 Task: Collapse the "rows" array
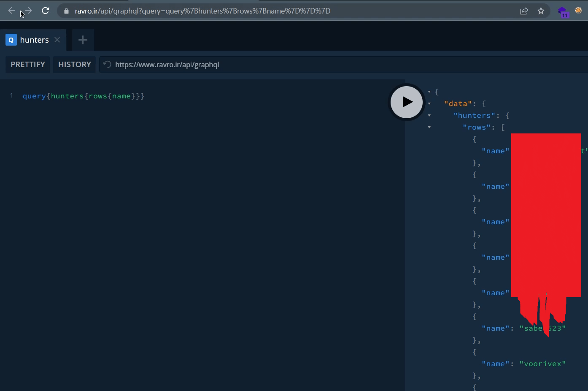(429, 127)
